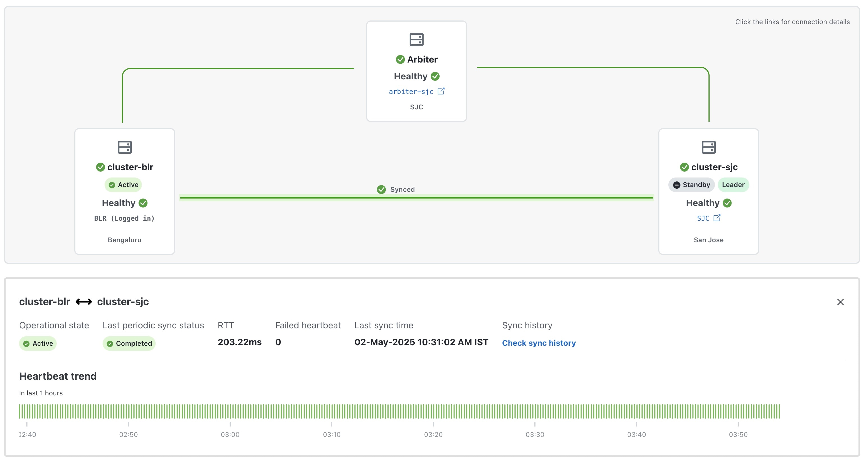This screenshot has width=868, height=461.
Task: Open the arbiter-sjc link
Action: (x=411, y=92)
